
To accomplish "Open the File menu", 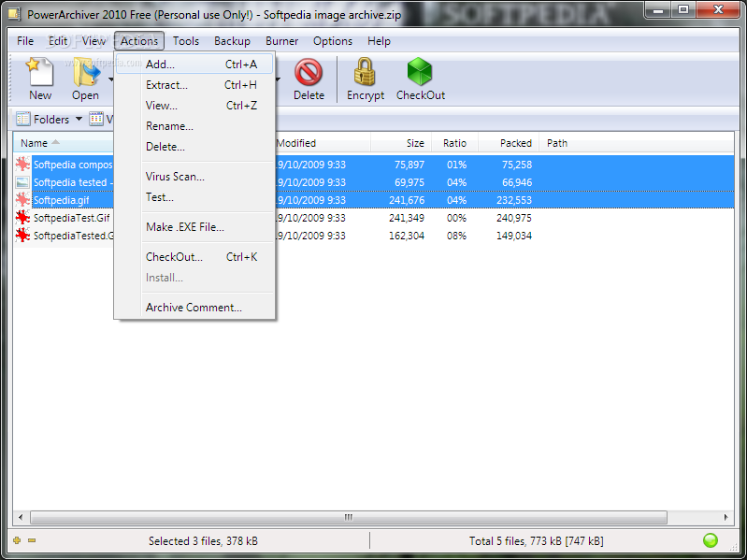I will click(x=25, y=41).
